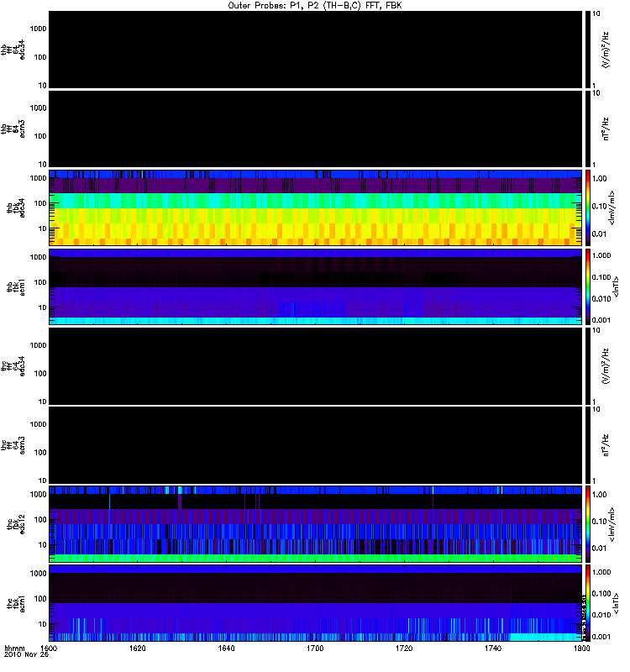Click the '1740' time axis label
The image size is (630, 672).
(493, 648)
